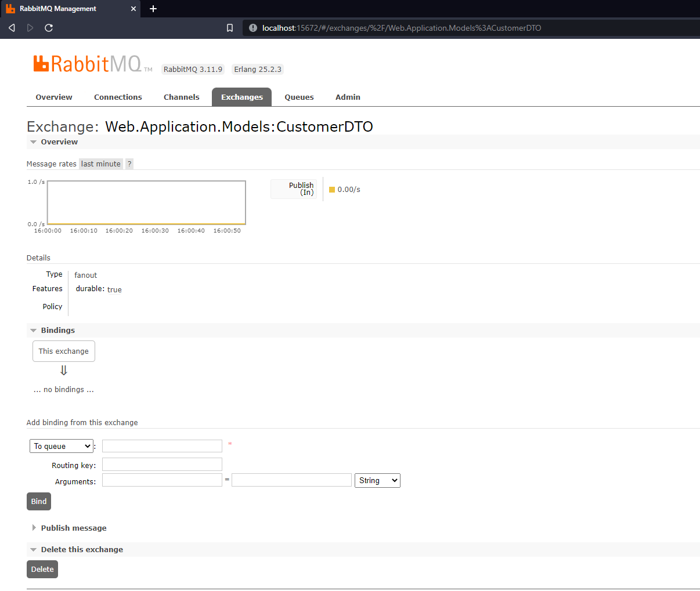Viewport: 700px width, 591px height.
Task: Click the Arguments key input field
Action: 162,480
